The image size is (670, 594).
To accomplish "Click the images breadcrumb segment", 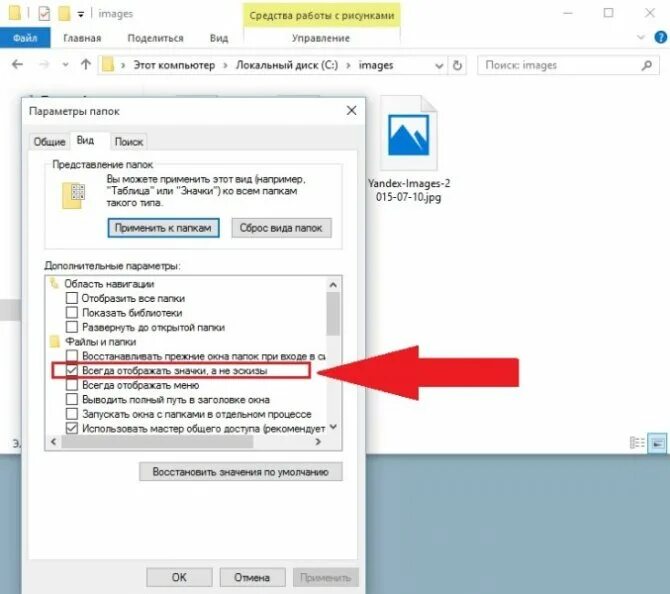I will 376,65.
